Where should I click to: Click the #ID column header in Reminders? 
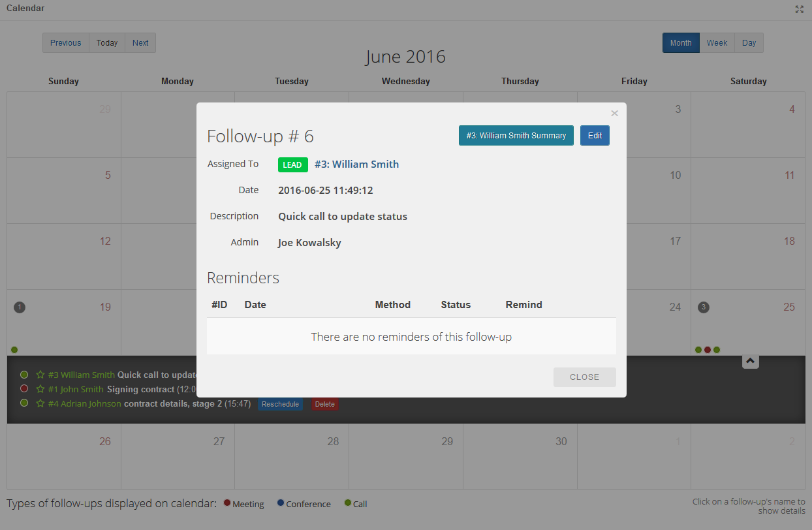(x=219, y=305)
